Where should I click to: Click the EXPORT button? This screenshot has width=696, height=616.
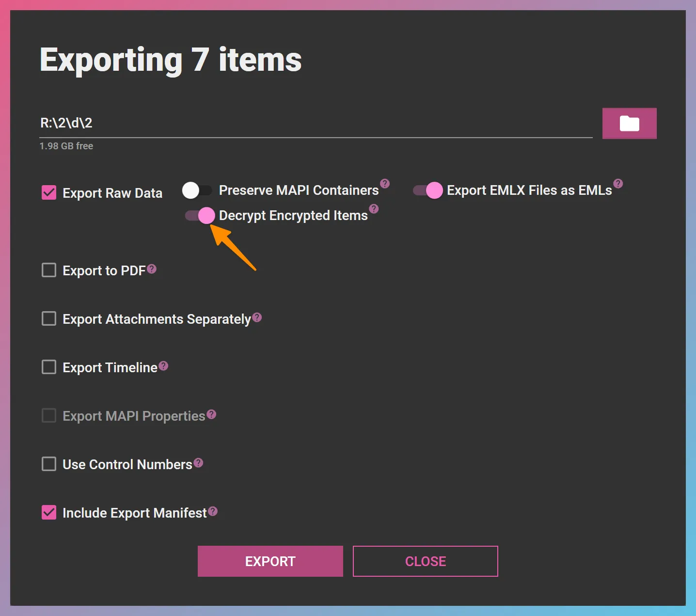pyautogui.click(x=270, y=561)
